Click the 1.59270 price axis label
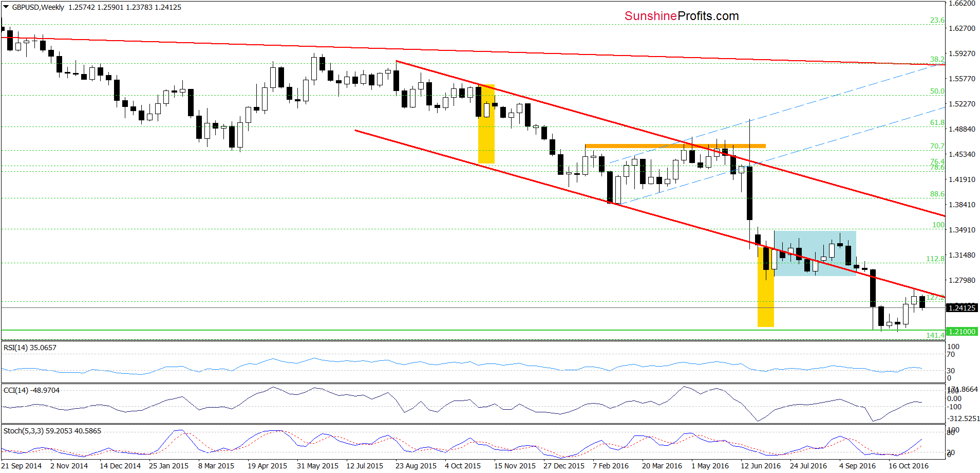 pos(962,53)
